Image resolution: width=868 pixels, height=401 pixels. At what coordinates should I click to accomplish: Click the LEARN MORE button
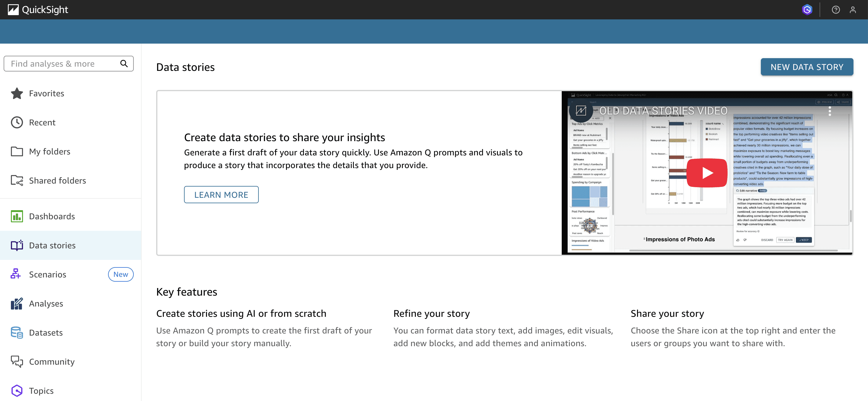pyautogui.click(x=221, y=195)
